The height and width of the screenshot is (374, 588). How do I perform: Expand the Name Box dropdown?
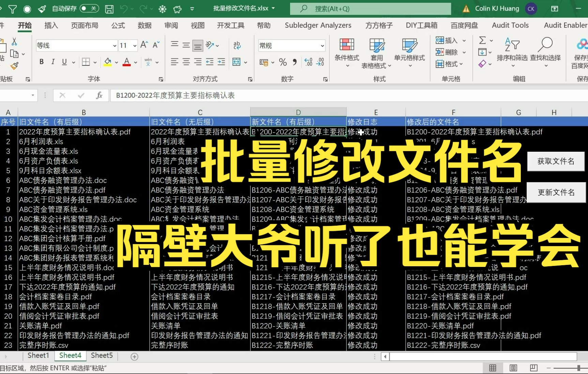point(33,95)
